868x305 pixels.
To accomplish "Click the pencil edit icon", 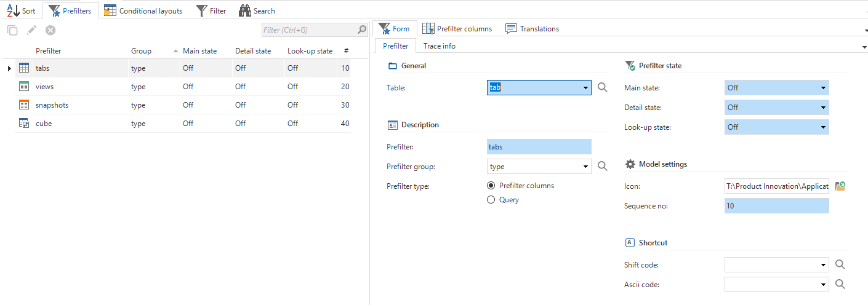I will (31, 30).
